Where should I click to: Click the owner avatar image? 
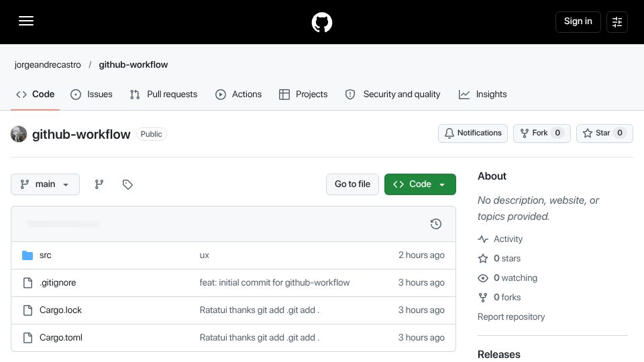19,134
